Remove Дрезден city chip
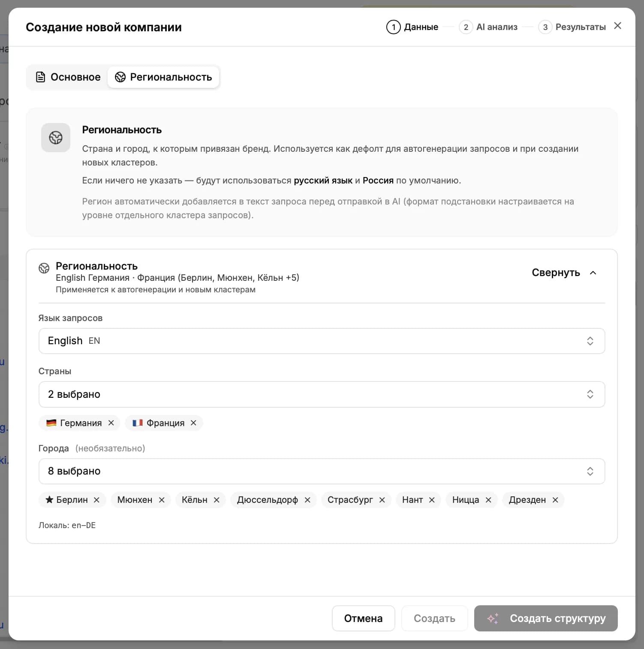The image size is (644, 649). [x=555, y=500]
